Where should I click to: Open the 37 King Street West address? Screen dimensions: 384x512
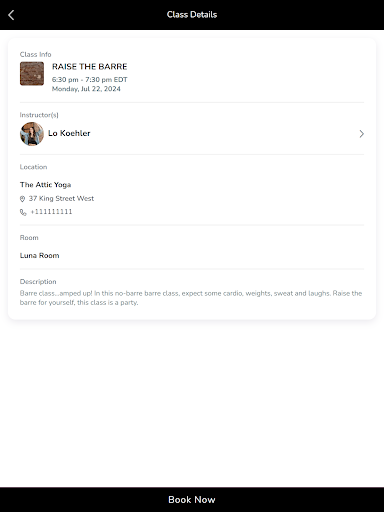click(61, 198)
